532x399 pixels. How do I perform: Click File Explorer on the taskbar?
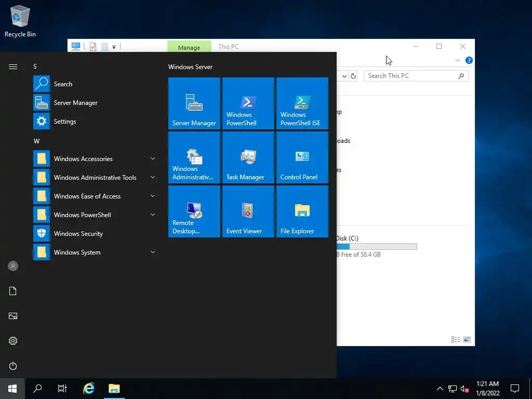coord(114,389)
